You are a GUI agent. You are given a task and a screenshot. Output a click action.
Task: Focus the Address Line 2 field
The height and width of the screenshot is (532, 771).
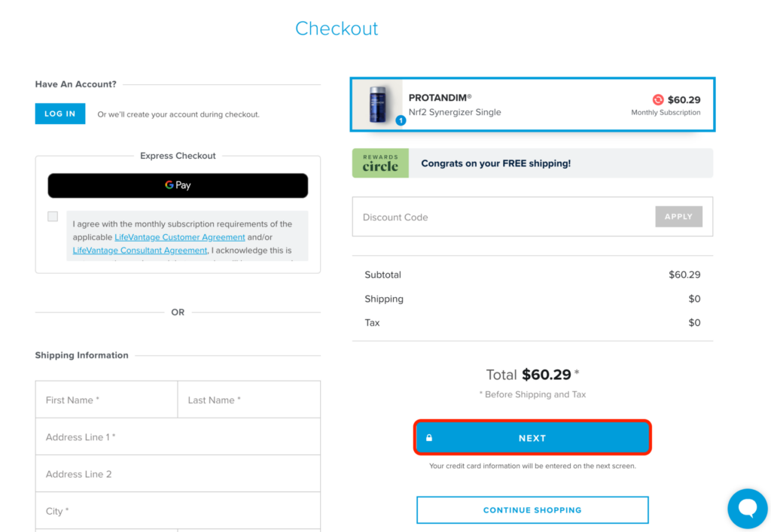178,474
